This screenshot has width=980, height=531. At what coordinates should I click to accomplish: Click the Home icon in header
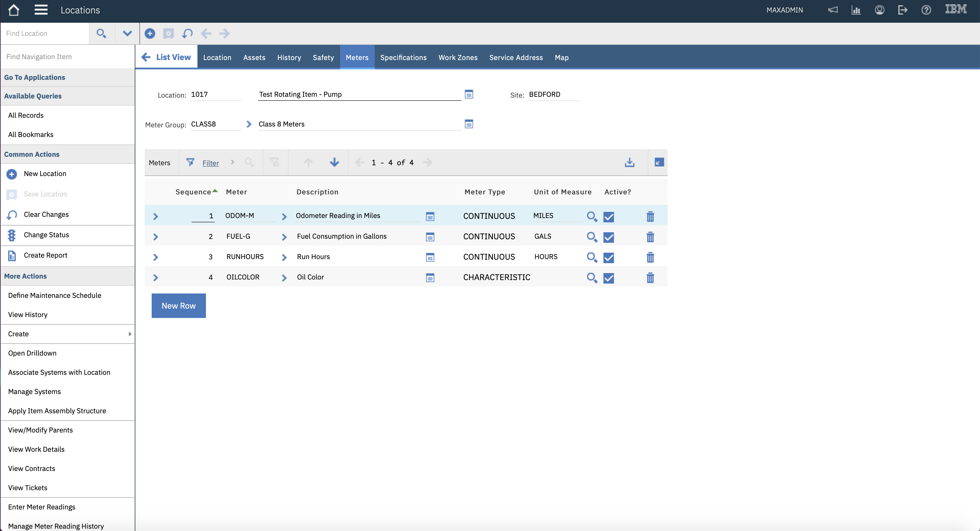pos(14,10)
